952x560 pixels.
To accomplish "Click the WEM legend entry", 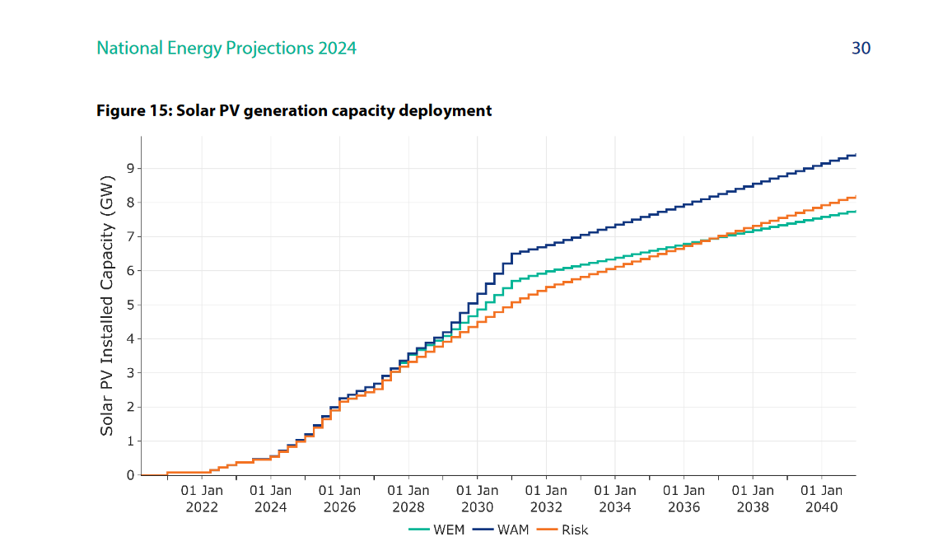I will tap(437, 530).
